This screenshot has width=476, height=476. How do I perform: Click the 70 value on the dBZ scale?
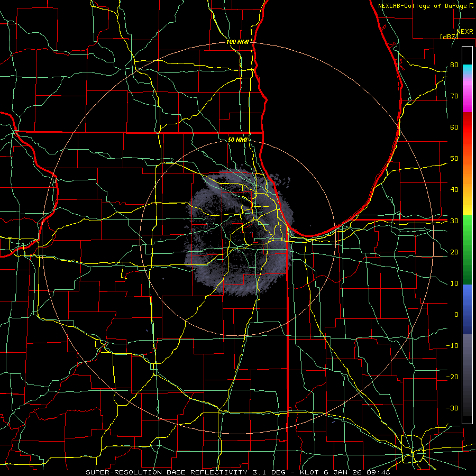tap(454, 96)
